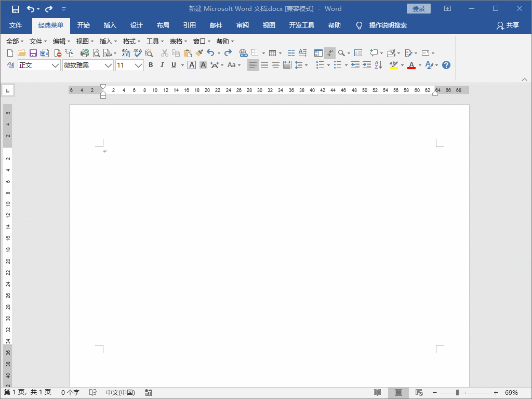
Task: Click the 共享 share button
Action: [x=508, y=25]
